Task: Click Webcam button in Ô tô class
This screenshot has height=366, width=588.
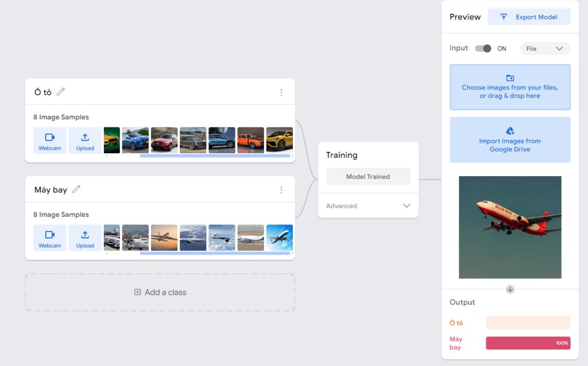Action: [50, 141]
